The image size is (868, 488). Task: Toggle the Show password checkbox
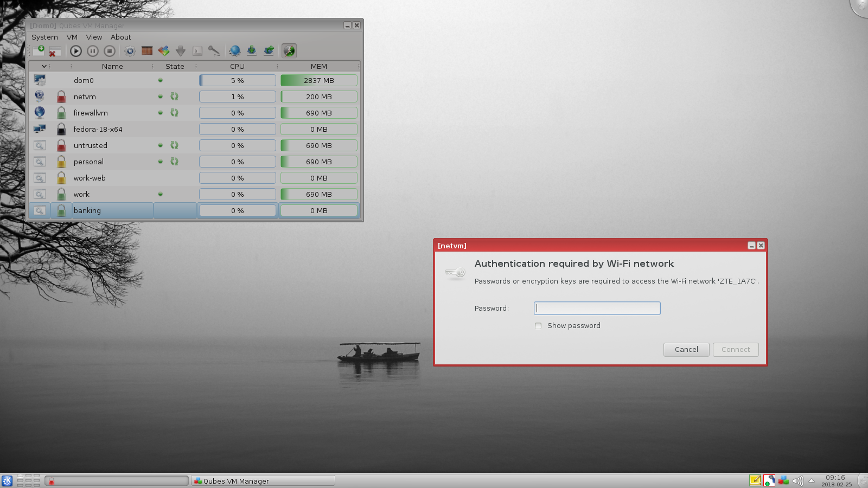(x=538, y=326)
